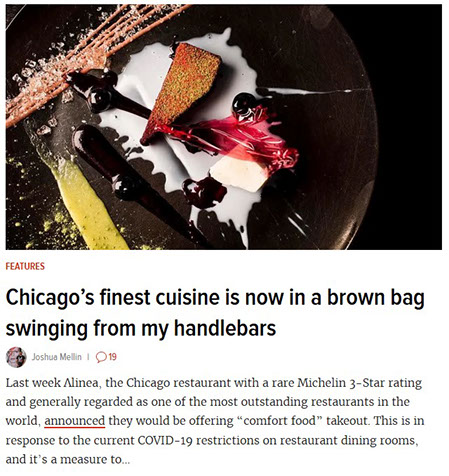Click the trailing ellipsis after 'a measure to'
This screenshot has height=476, width=449.
click(126, 462)
